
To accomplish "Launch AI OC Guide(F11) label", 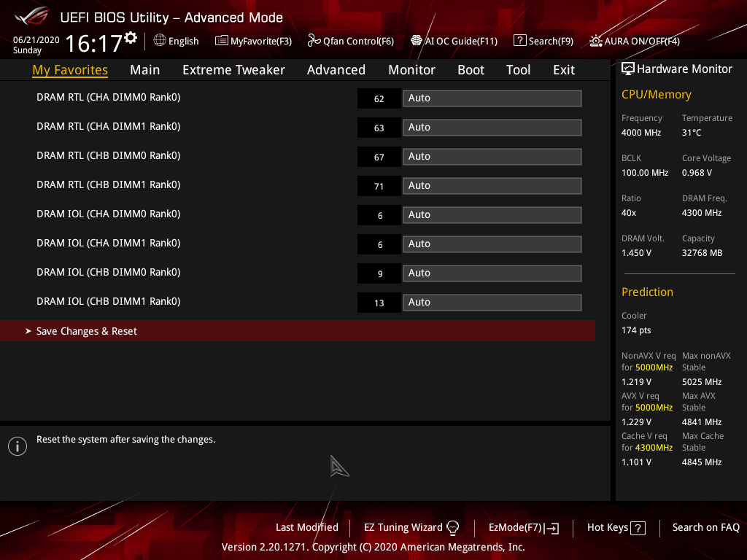I will (461, 42).
